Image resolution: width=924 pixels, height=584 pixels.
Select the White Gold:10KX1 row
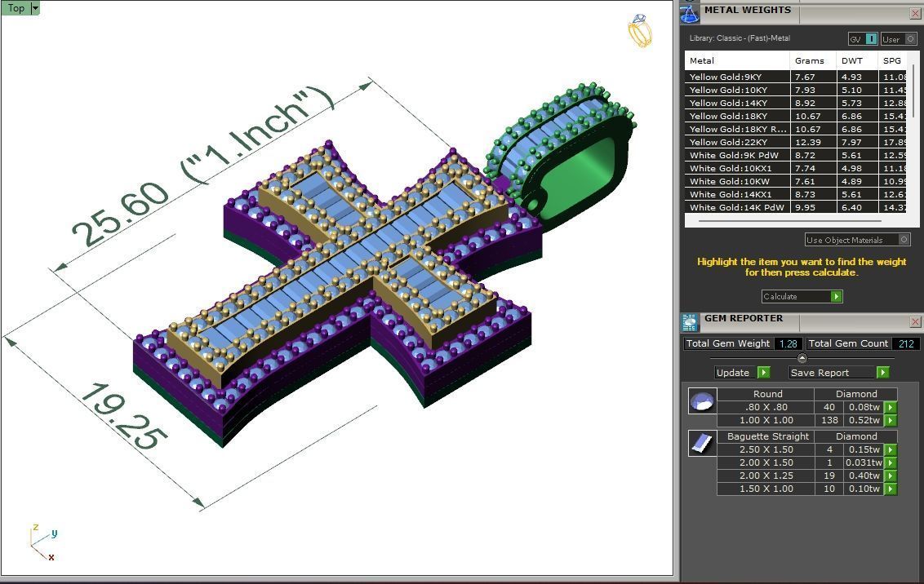click(x=796, y=168)
